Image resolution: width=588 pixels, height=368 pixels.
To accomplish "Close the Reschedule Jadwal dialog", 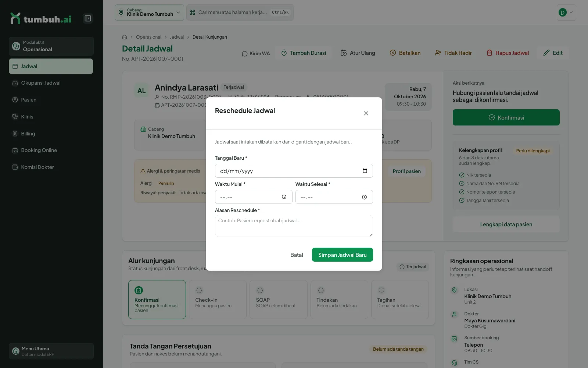I will pos(366,113).
